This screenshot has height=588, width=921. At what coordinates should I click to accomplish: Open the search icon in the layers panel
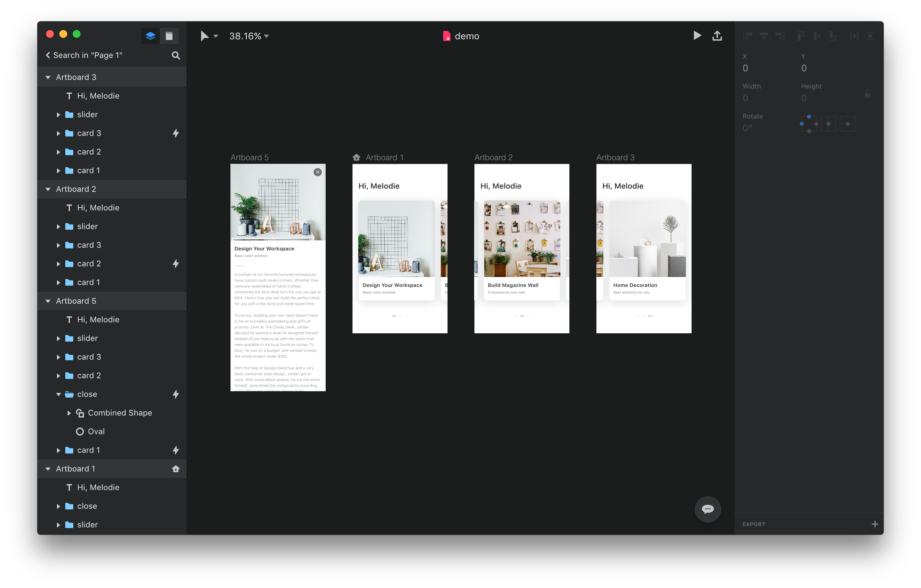click(175, 55)
